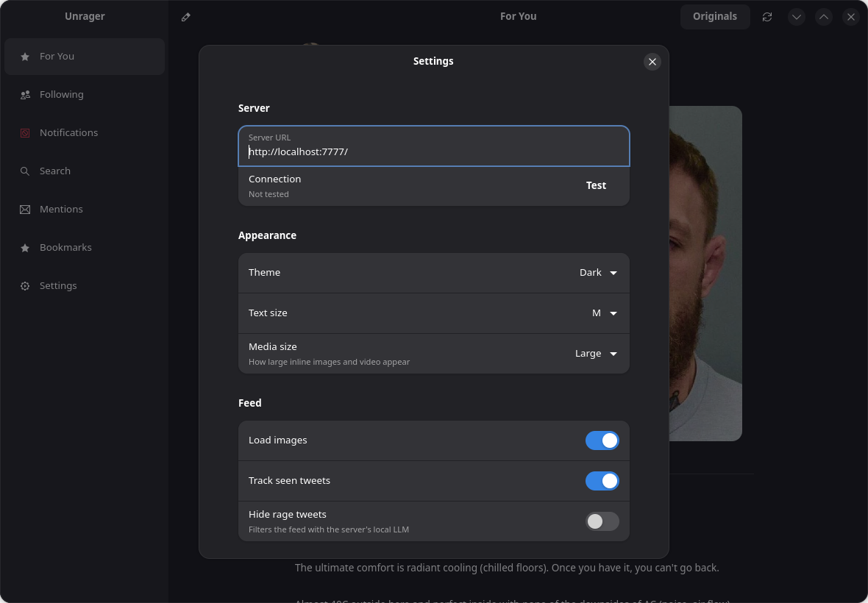Click the Mentions envelope icon
The width and height of the screenshot is (868, 603).
click(x=25, y=209)
